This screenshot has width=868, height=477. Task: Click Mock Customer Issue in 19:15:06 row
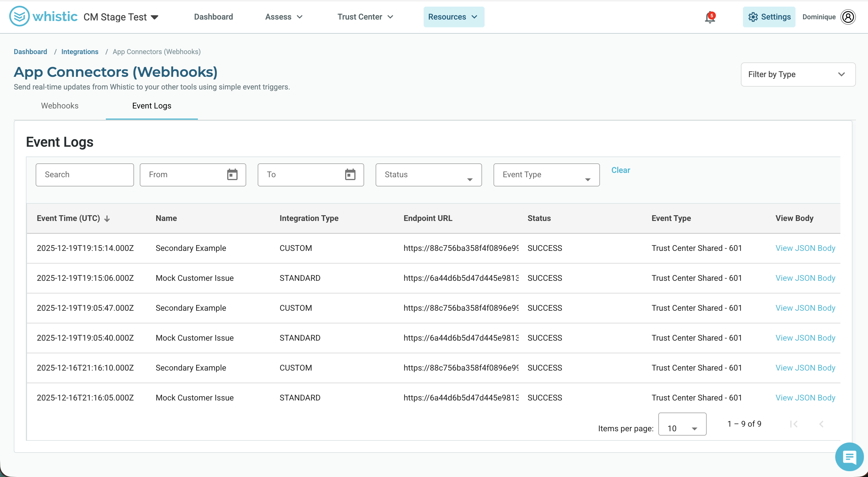(194, 278)
